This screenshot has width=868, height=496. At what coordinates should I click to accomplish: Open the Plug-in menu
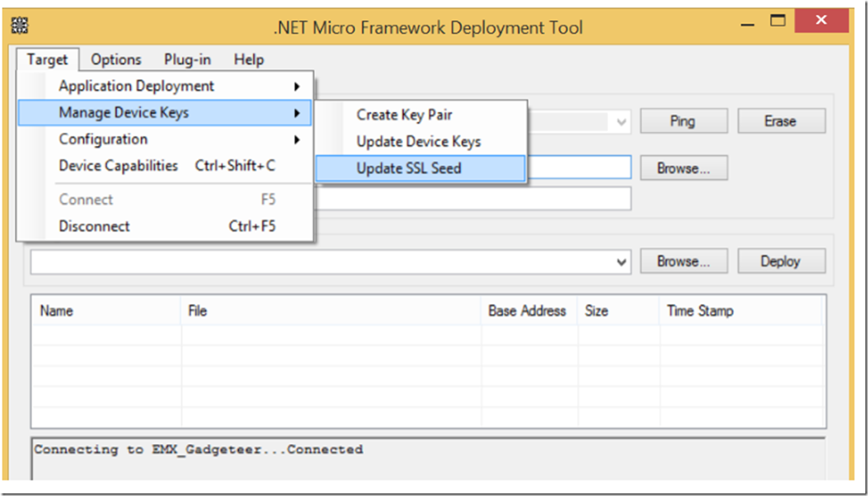[x=187, y=60]
